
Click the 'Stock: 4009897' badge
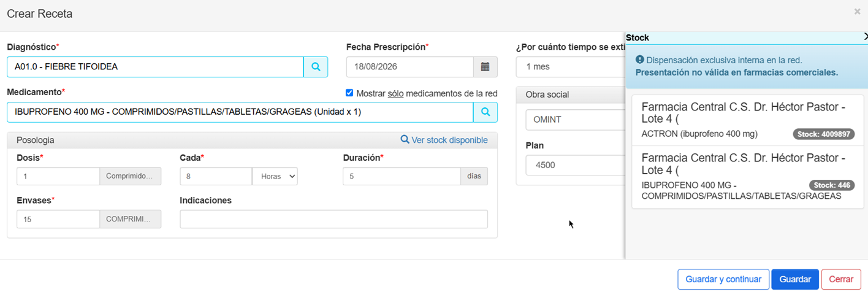coord(823,134)
